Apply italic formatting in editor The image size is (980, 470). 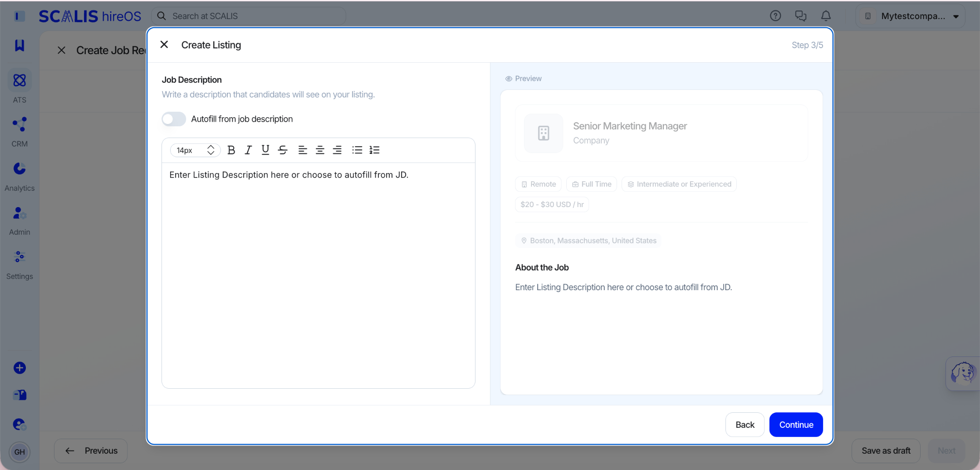pos(248,150)
